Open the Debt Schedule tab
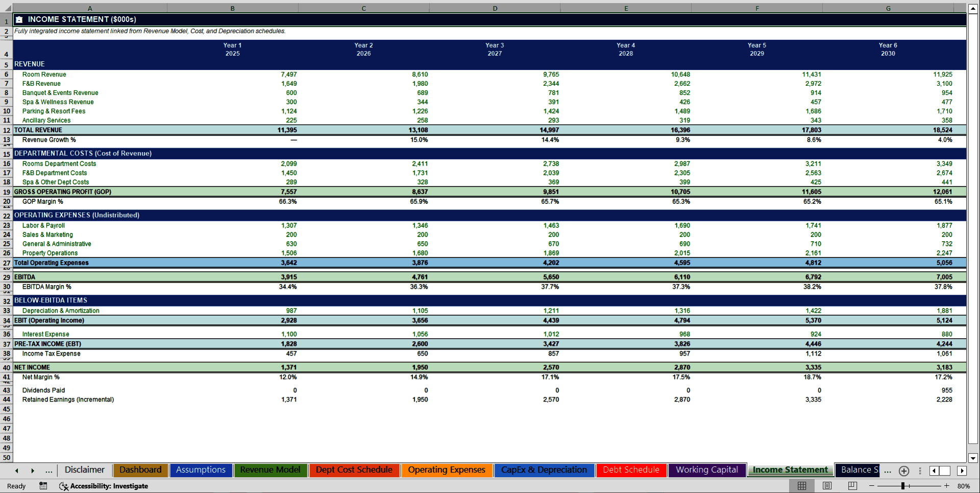Image resolution: width=980 pixels, height=493 pixels. pos(631,470)
